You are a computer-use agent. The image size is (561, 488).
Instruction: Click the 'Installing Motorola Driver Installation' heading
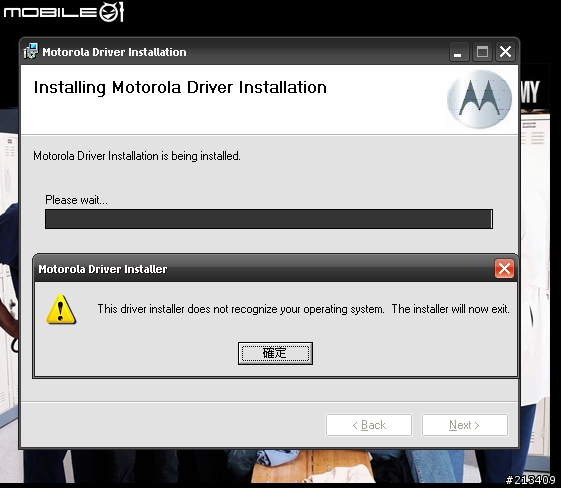180,87
